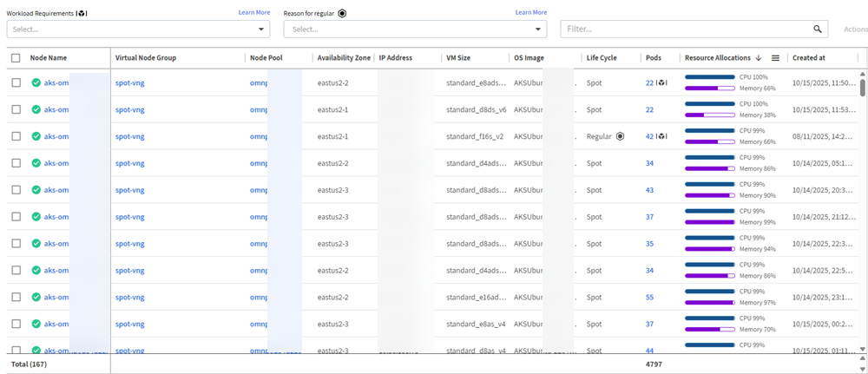The width and height of the screenshot is (868, 374).
Task: Click green status check on standard_e8ads node
Action: pos(36,83)
